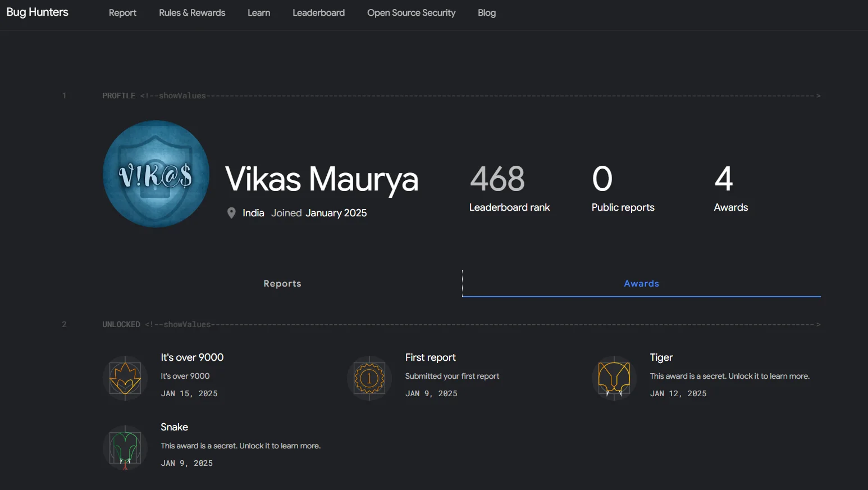Screen dimensions: 868x490
Task: Click the Tiger award's secret description text
Action: click(x=730, y=376)
